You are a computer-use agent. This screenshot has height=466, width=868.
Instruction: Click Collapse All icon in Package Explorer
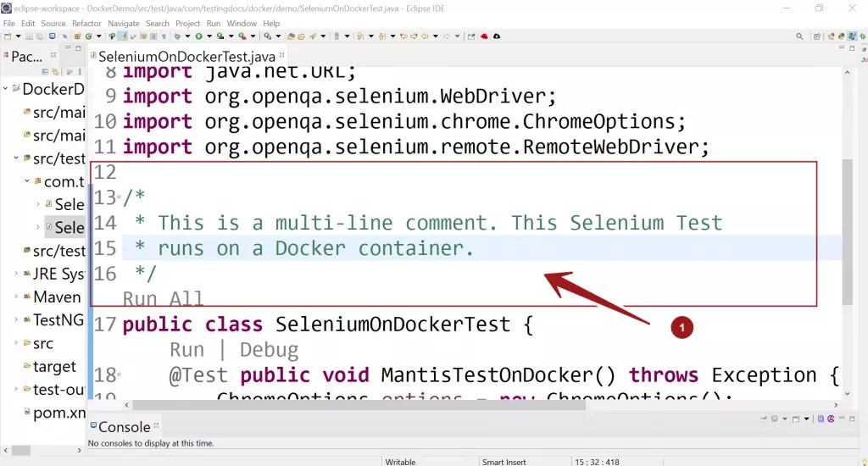(45, 72)
